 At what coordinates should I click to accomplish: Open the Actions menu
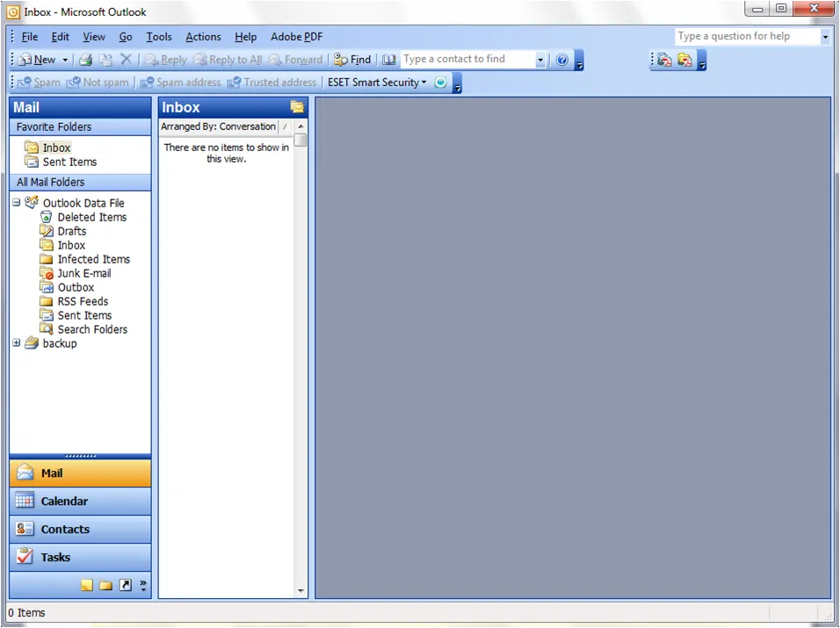coord(203,37)
